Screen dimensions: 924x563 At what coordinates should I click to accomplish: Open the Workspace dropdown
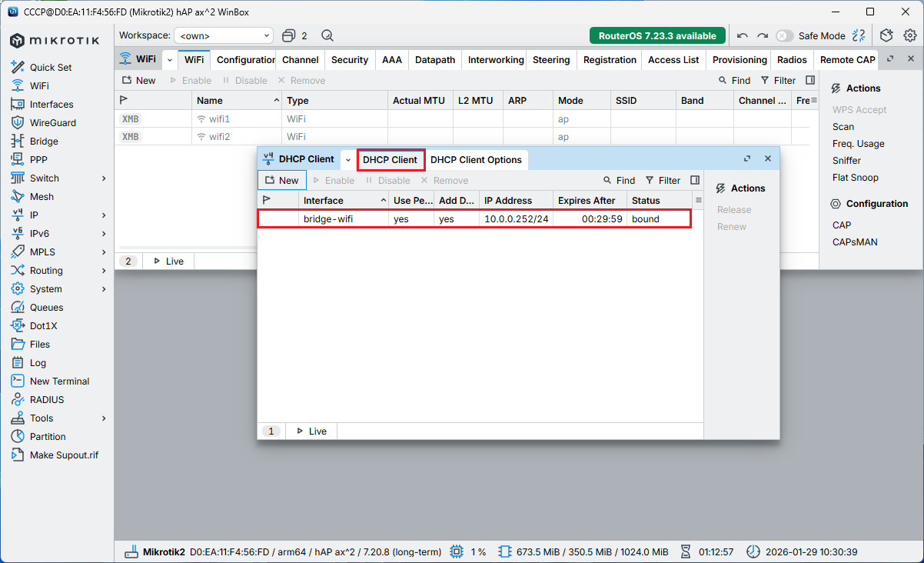224,36
